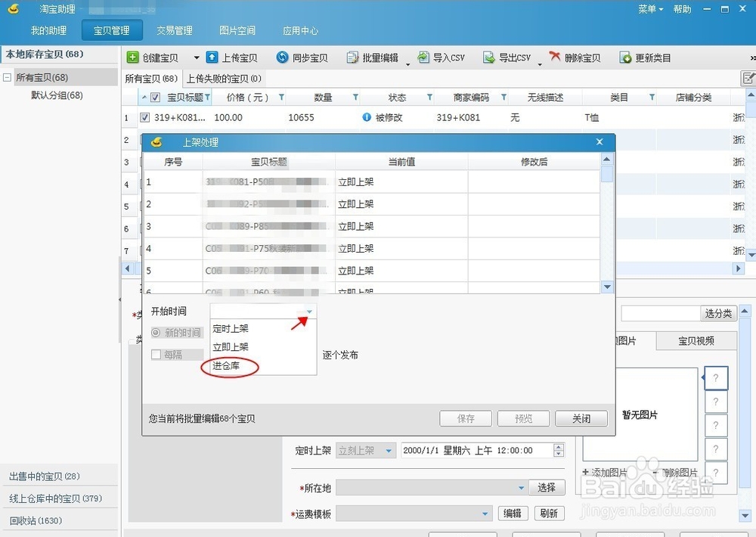Viewport: 756px width, 537px height.
Task: Uncheck the checkbox on product row 1
Action: pyautogui.click(x=147, y=117)
